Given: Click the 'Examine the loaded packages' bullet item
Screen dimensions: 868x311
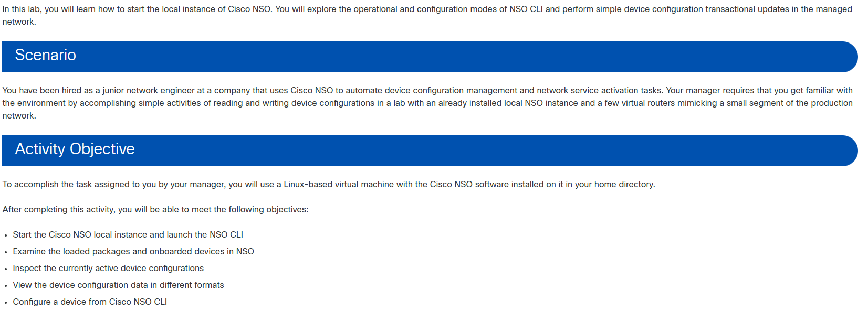Looking at the screenshot, I should coord(133,251).
